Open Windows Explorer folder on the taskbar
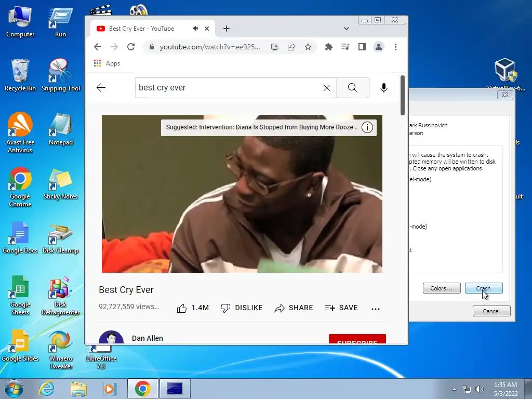The width and height of the screenshot is (532, 399). (x=78, y=389)
